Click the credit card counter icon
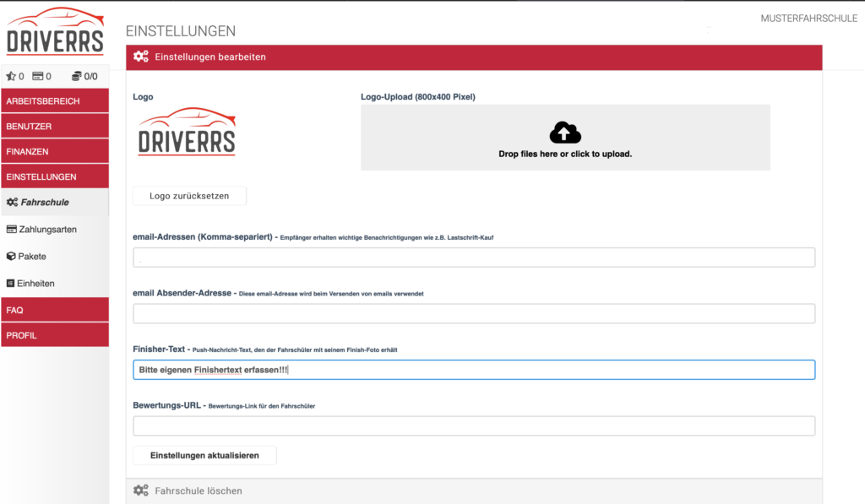This screenshot has height=504, width=865. point(37,76)
